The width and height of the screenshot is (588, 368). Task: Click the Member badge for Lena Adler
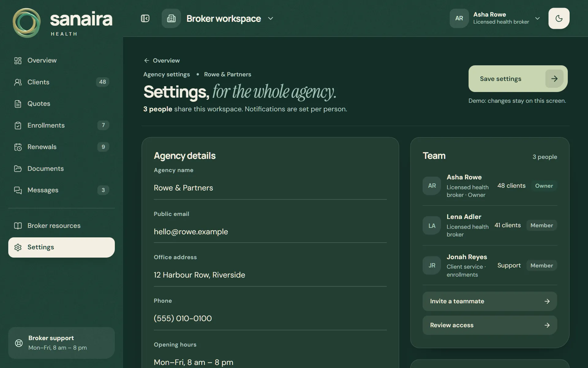(x=541, y=225)
